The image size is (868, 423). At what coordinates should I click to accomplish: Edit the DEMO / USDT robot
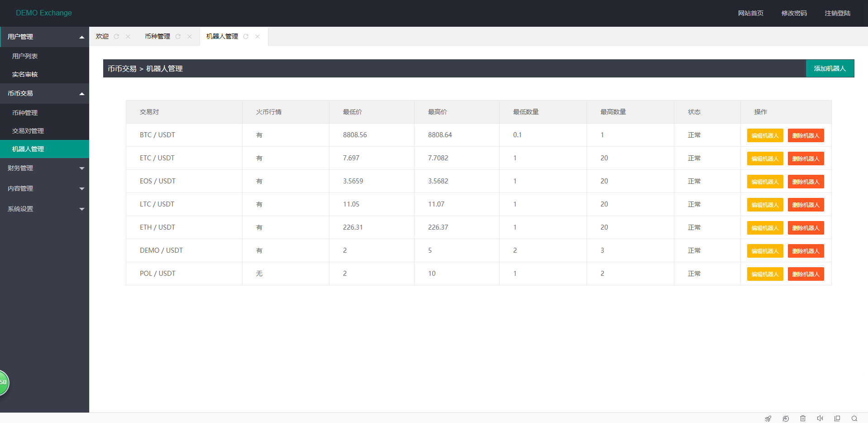click(x=765, y=251)
